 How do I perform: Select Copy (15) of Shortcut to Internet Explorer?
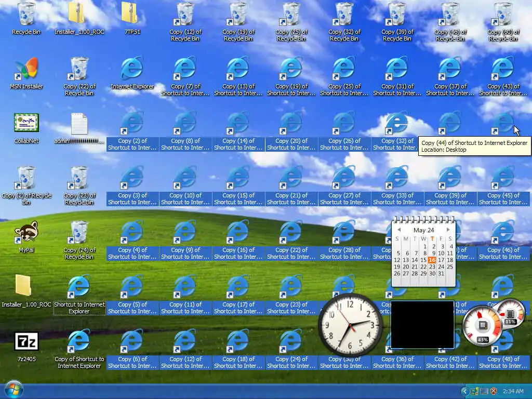point(238,185)
